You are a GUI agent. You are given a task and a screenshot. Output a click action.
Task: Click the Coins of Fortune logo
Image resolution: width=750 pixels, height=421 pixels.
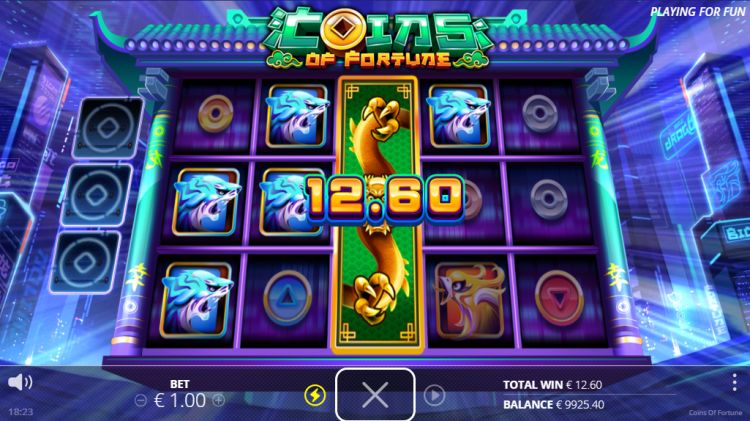[378, 38]
